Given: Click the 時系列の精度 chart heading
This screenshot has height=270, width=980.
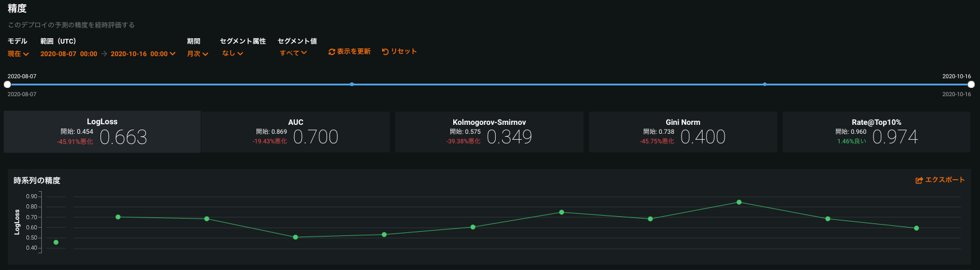Looking at the screenshot, I should coord(37,180).
